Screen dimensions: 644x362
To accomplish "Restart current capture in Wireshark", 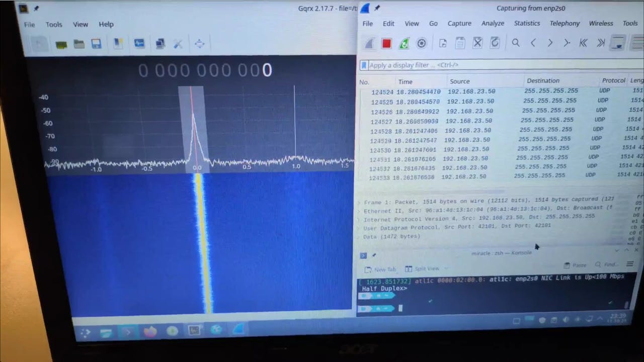I will coord(404,44).
